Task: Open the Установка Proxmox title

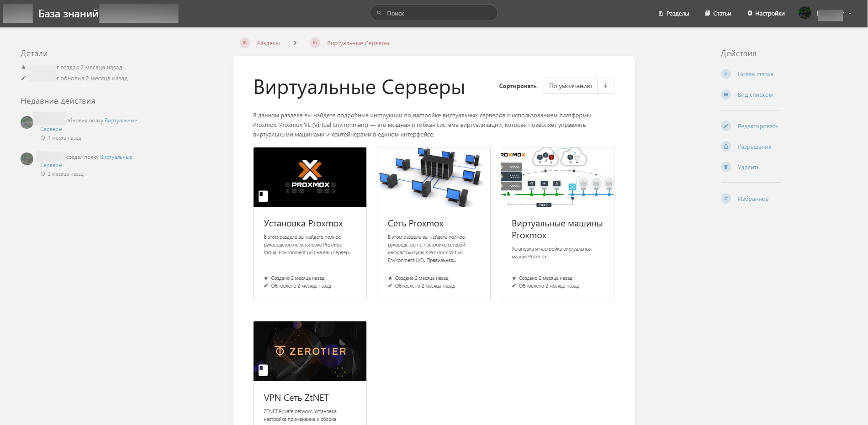Action: (303, 223)
